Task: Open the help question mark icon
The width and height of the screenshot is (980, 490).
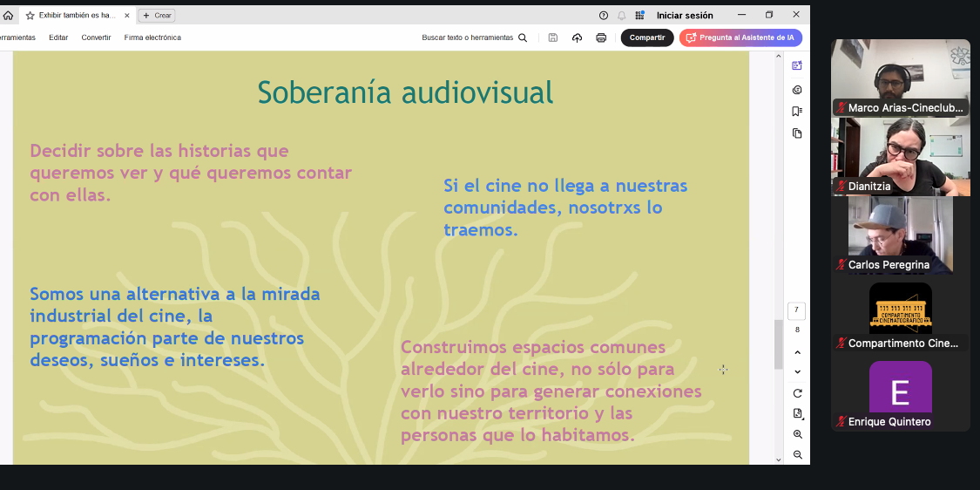Action: pyautogui.click(x=603, y=16)
